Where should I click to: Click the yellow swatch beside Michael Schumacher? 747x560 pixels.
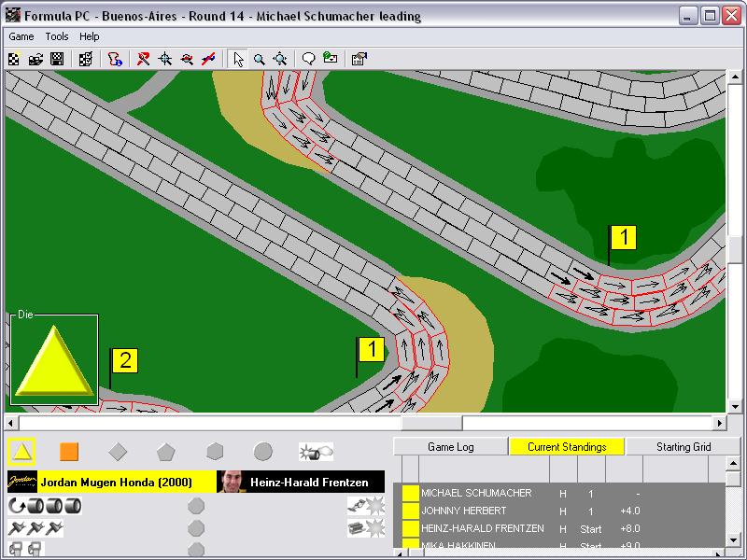click(410, 494)
